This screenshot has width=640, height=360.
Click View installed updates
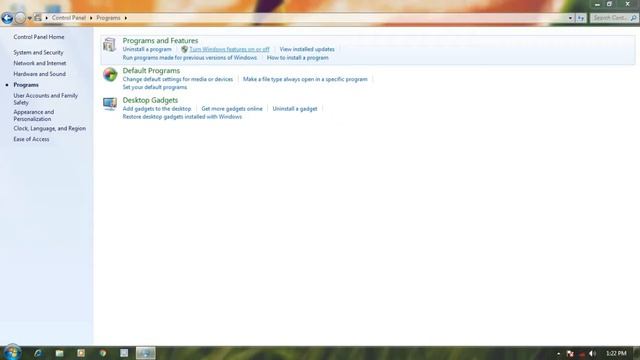[307, 49]
